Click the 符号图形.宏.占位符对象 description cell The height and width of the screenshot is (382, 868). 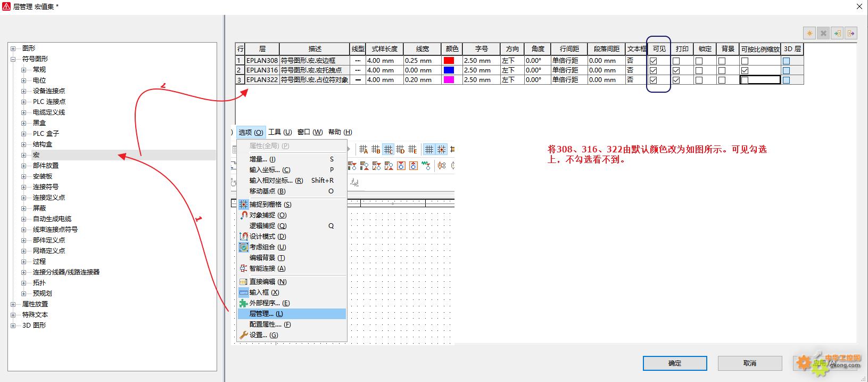coord(315,80)
